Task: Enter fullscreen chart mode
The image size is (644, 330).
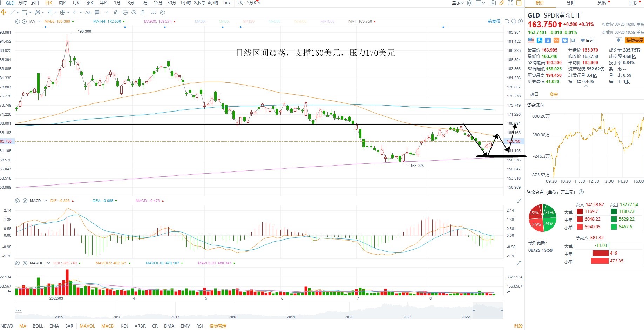Action: (510, 3)
